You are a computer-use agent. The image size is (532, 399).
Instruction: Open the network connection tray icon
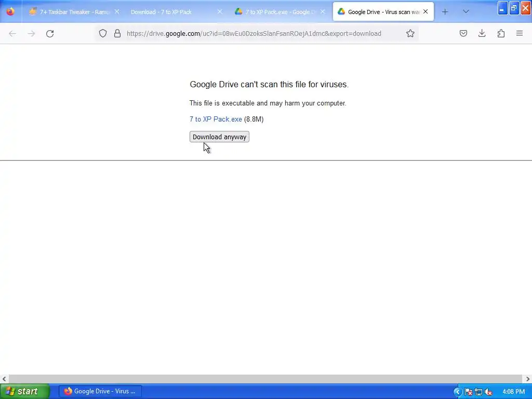click(x=478, y=392)
